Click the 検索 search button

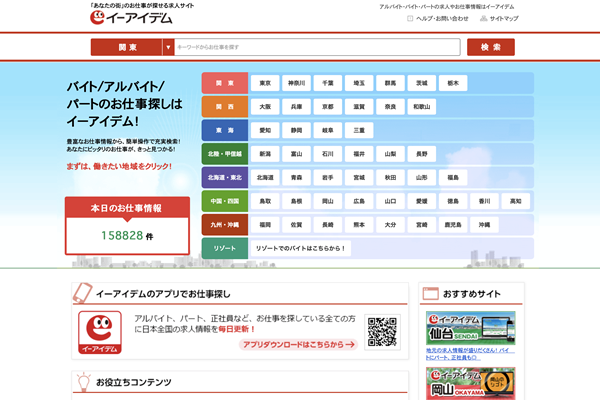coord(491,47)
